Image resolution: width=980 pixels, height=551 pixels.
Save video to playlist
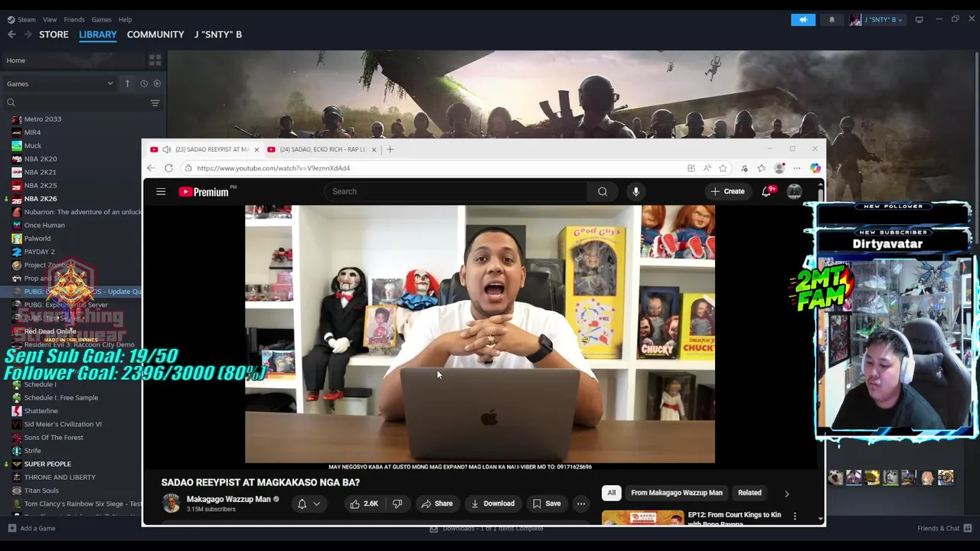pos(547,504)
